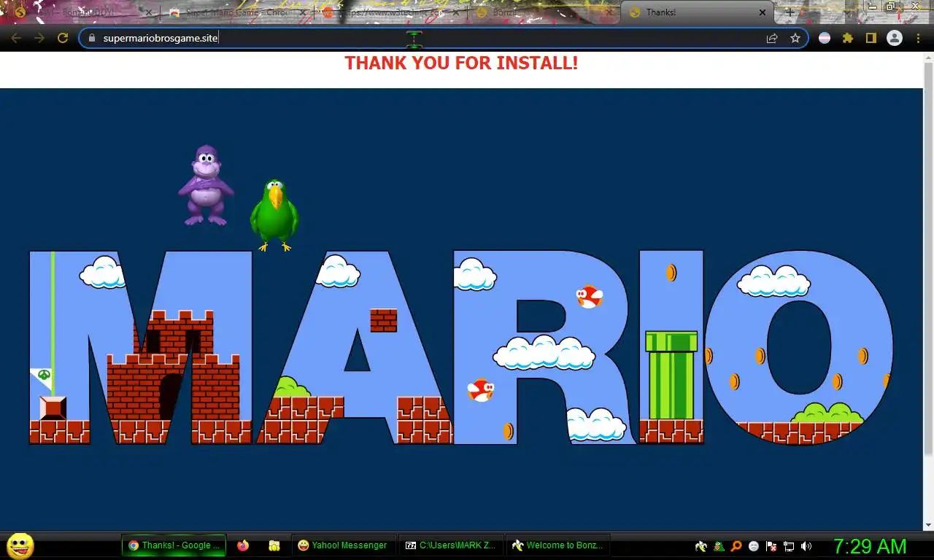934x560 pixels.
Task: Open the C:\Users\MARK Z... 7-Zip taskbar button
Action: tap(450, 545)
